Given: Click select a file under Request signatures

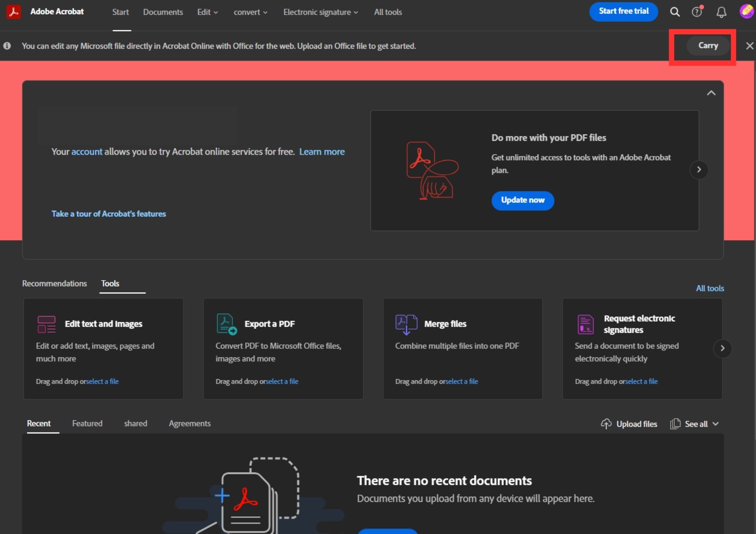Looking at the screenshot, I should coord(641,381).
